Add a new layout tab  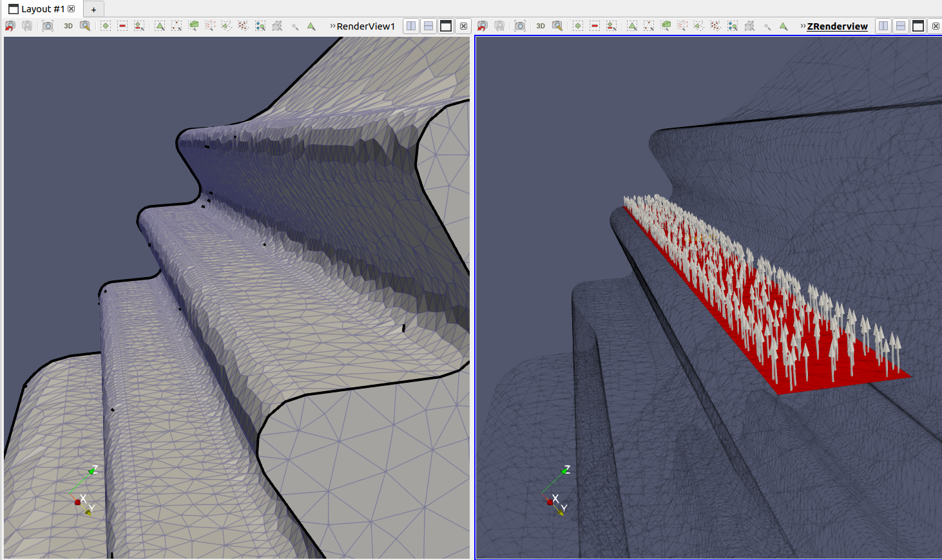(93, 9)
